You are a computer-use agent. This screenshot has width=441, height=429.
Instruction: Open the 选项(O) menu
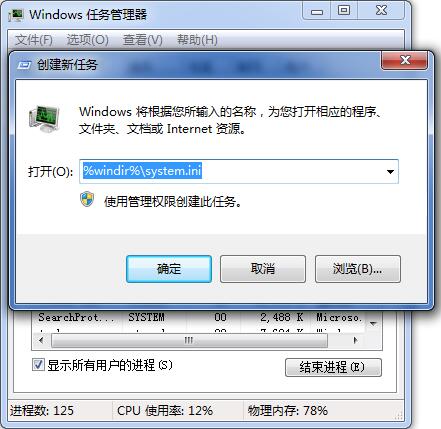click(x=88, y=40)
